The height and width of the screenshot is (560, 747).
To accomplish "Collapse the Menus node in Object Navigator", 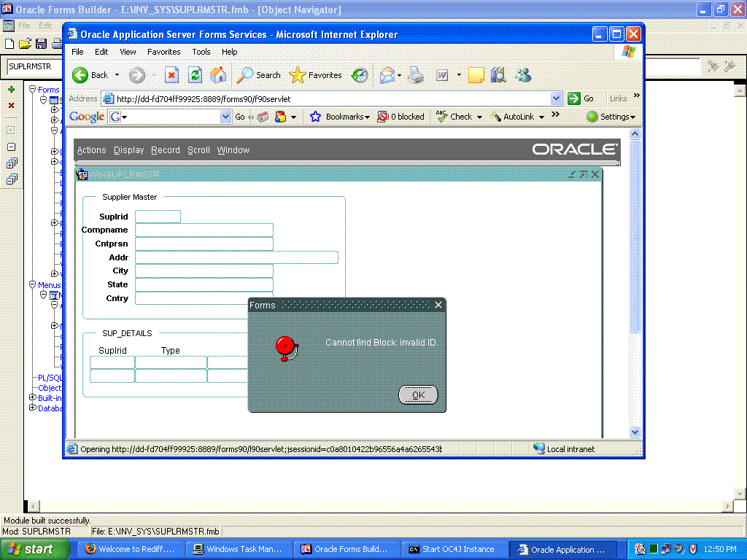I will coord(32,284).
